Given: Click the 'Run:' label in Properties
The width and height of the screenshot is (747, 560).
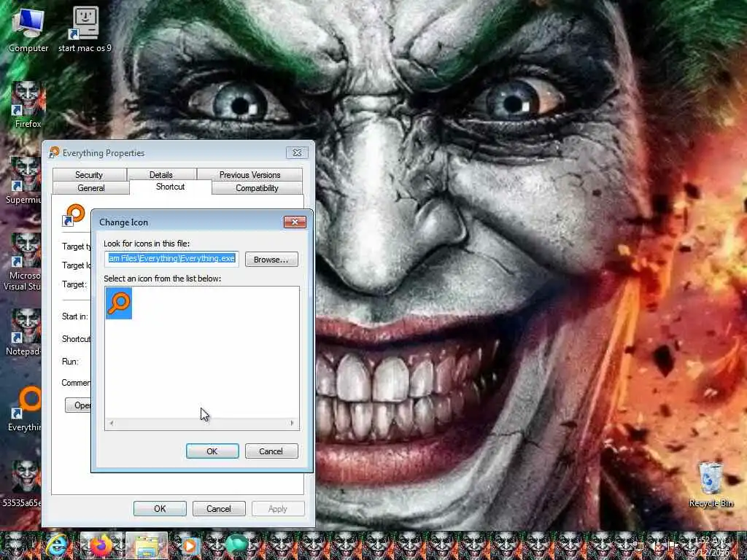Looking at the screenshot, I should [x=70, y=362].
